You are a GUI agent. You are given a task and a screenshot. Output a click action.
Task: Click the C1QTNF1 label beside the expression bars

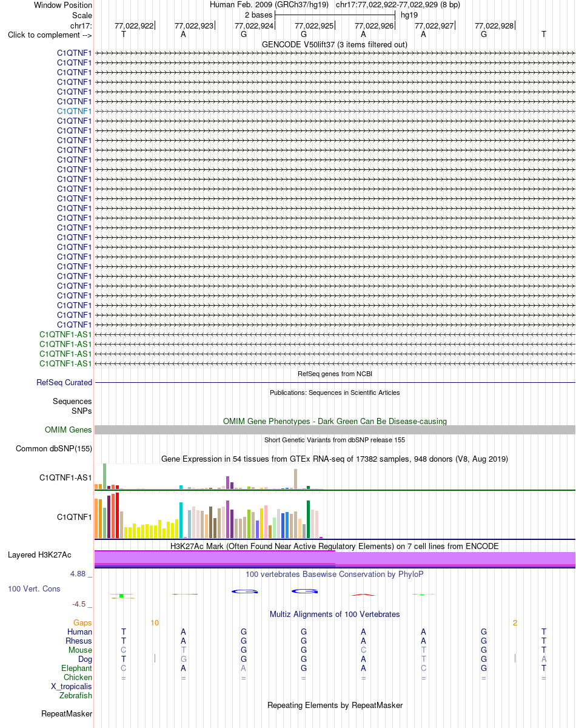pos(75,517)
